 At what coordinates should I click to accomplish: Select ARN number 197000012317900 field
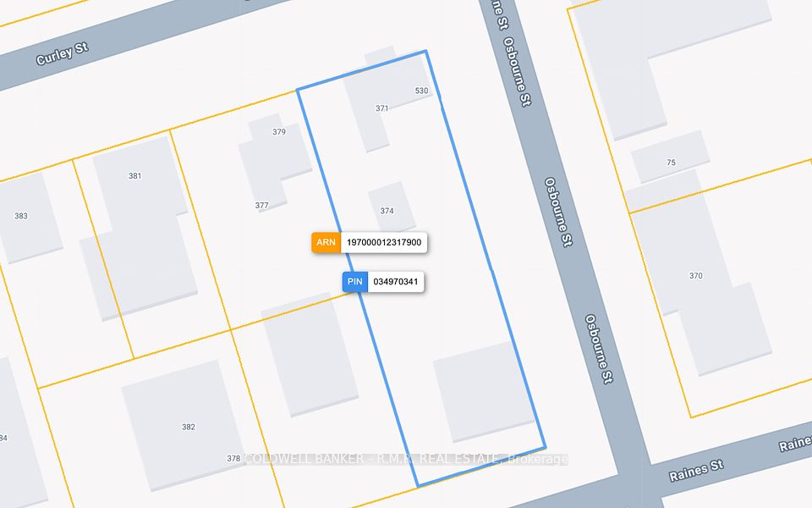pyautogui.click(x=384, y=242)
